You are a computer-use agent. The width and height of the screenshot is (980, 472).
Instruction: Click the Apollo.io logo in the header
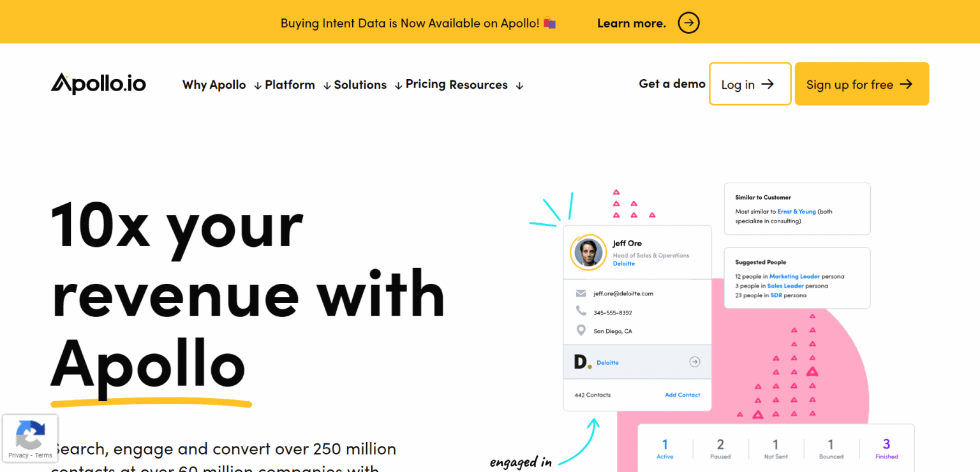[98, 84]
